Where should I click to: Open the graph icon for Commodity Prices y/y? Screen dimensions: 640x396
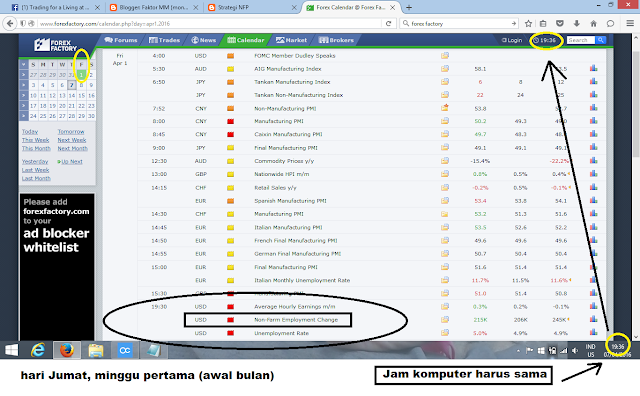coord(593,161)
